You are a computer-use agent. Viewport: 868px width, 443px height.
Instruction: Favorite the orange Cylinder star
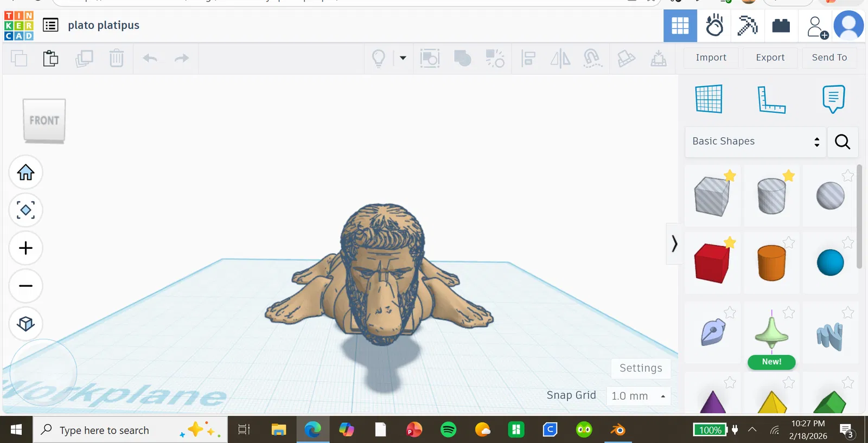pyautogui.click(x=789, y=242)
